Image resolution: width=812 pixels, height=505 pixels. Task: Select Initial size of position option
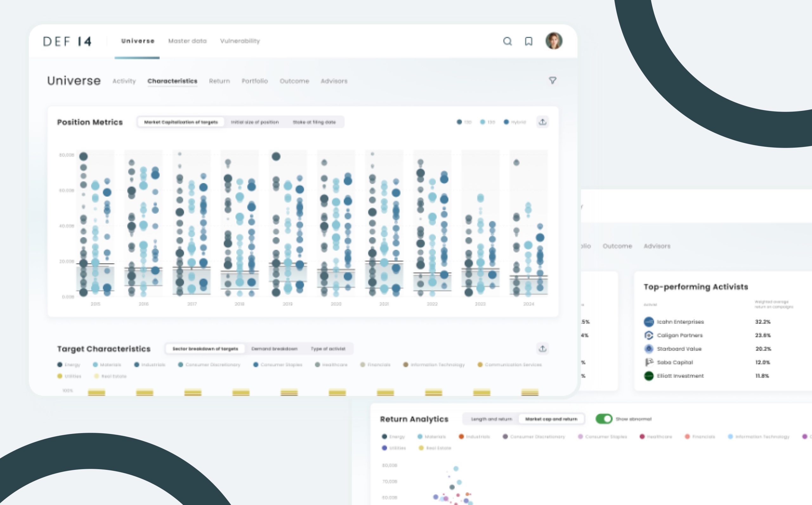pyautogui.click(x=255, y=122)
